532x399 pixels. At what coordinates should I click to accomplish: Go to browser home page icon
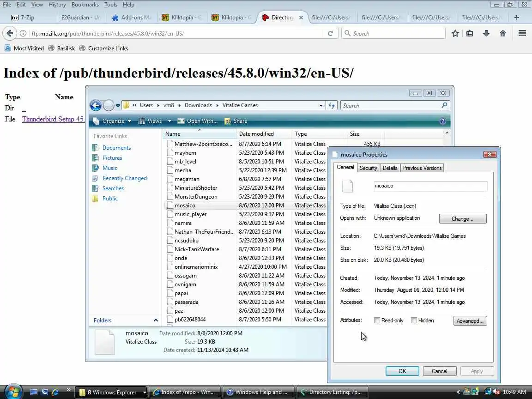[503, 33]
